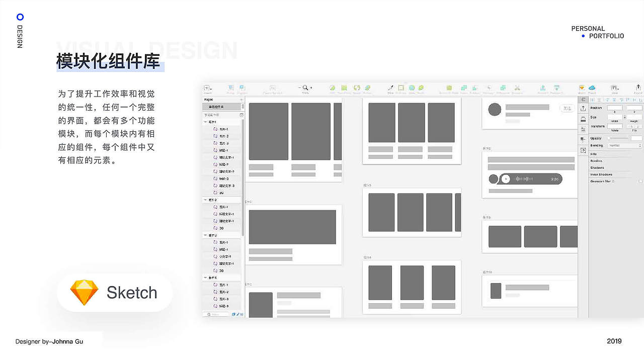Select the Flatten tool icon
The width and height of the screenshot is (644, 362).
(x=367, y=88)
